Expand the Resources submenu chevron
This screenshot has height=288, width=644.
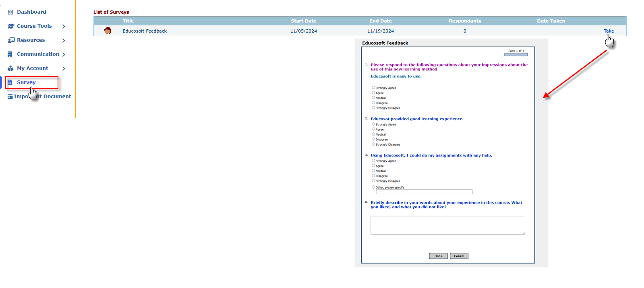point(64,40)
